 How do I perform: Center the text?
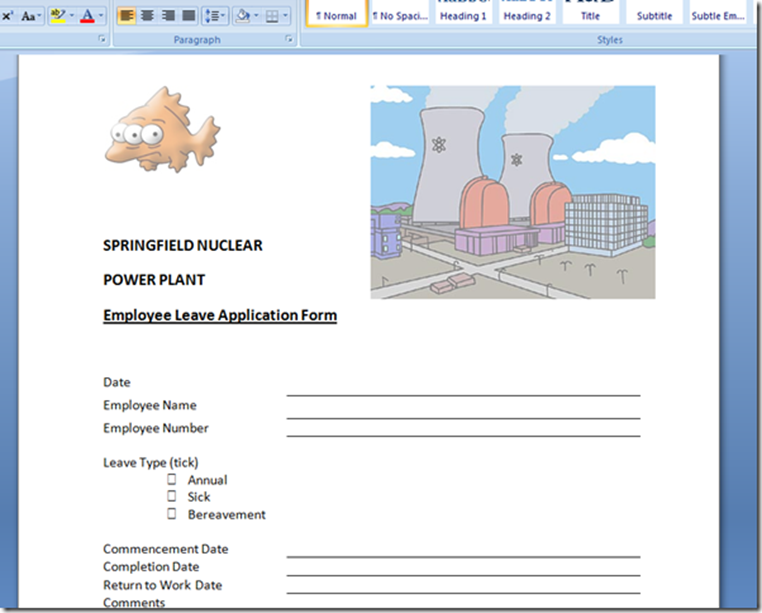pos(147,16)
